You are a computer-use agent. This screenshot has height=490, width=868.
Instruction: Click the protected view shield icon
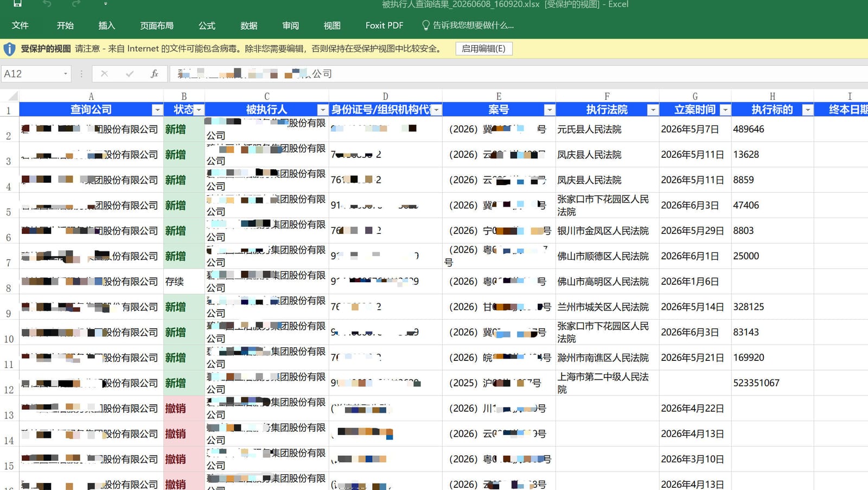pos(9,49)
